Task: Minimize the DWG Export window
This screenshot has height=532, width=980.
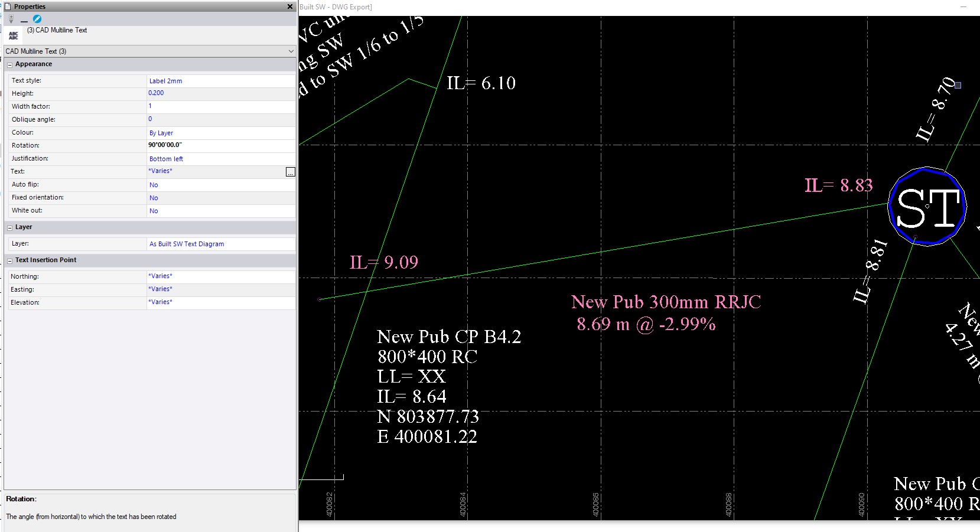Action: click(963, 7)
